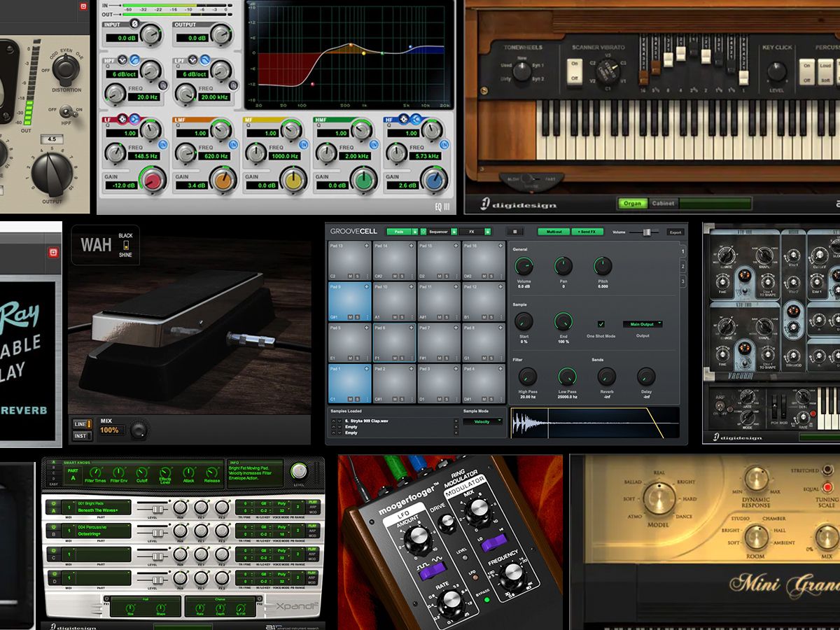Select the FX tab in GrooveCell
The width and height of the screenshot is (840, 630).
(472, 232)
